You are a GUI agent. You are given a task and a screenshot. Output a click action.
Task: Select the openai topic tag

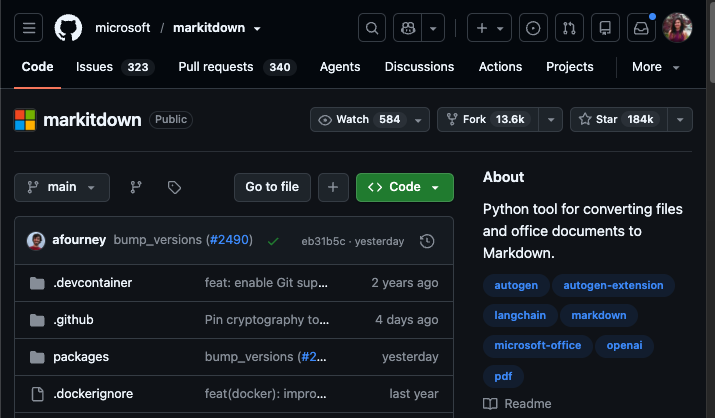pos(624,346)
